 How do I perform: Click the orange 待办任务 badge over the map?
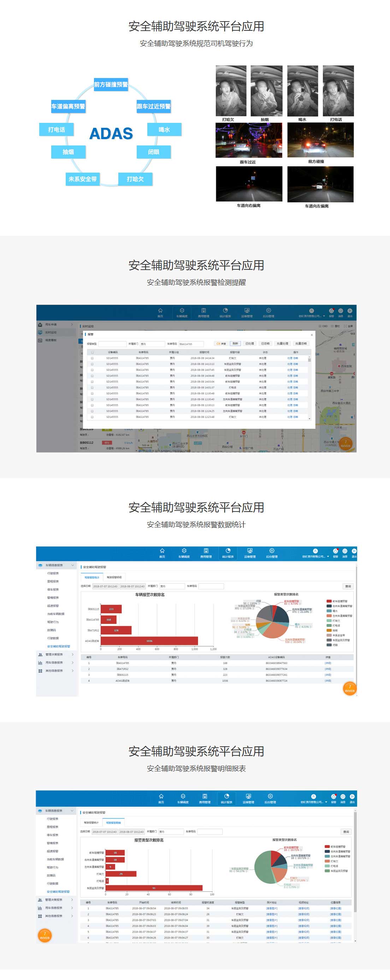point(345,443)
